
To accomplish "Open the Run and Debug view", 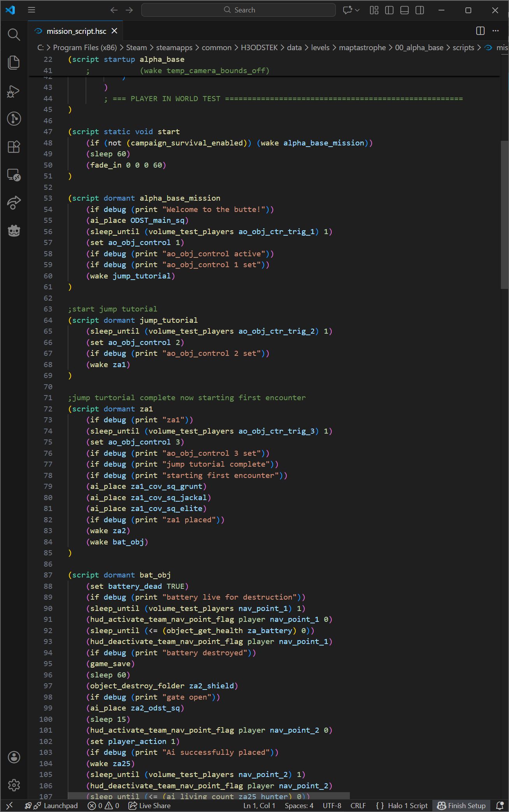I will click(x=14, y=91).
